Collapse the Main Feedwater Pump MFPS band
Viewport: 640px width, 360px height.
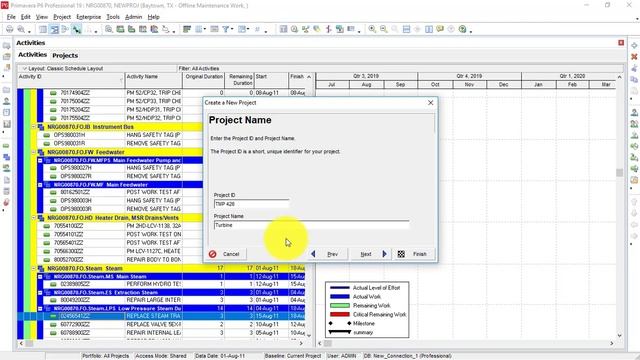coord(40,160)
